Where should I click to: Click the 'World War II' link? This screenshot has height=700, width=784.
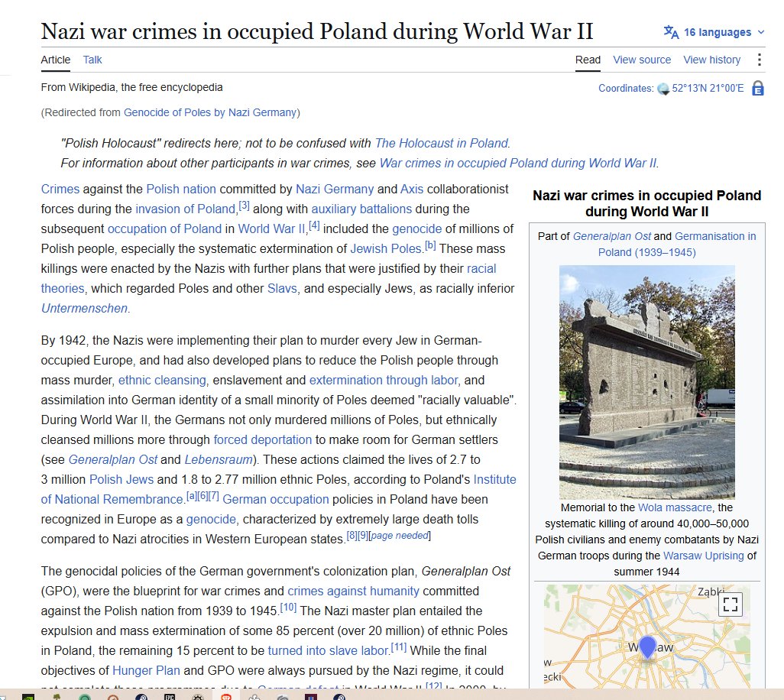pyautogui.click(x=271, y=229)
